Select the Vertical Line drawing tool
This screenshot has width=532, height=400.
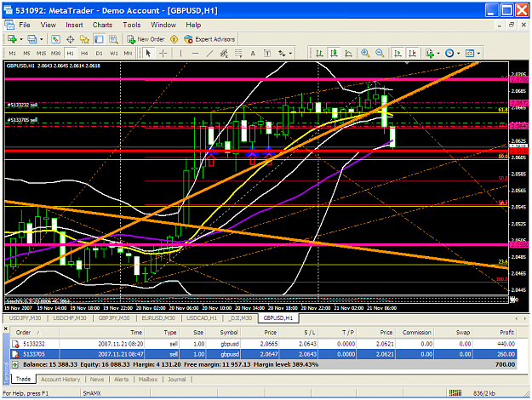click(180, 54)
